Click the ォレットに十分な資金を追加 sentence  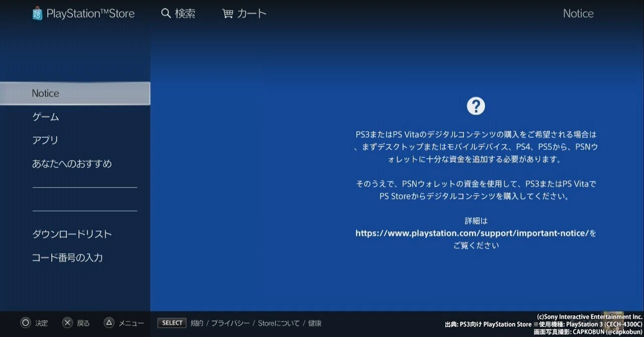coord(476,159)
